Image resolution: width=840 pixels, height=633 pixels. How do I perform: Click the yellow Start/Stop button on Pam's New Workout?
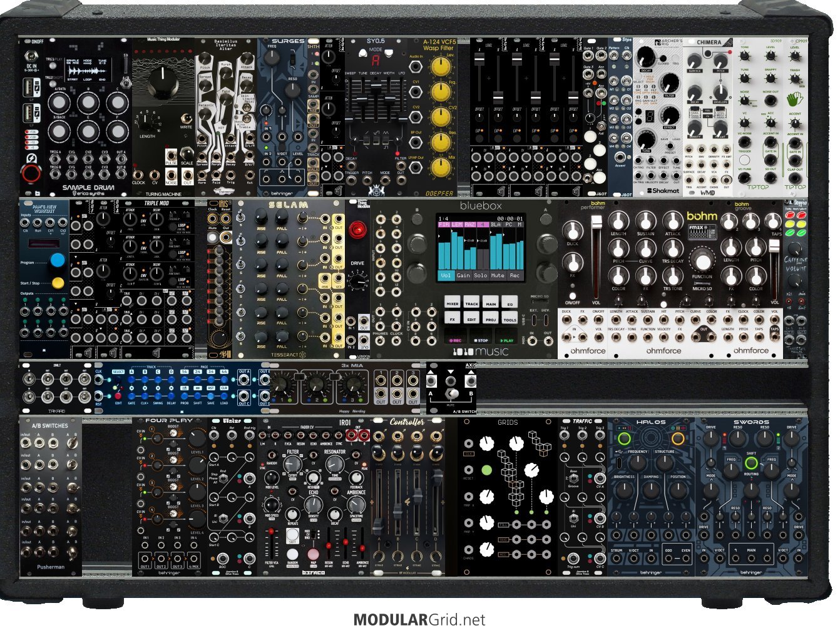point(58,283)
